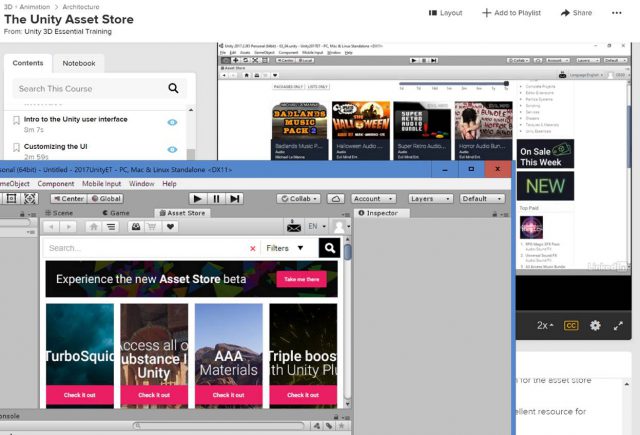This screenshot has height=435, width=640.
Task: Open the Animation breadcrumb link
Action: [35, 7]
